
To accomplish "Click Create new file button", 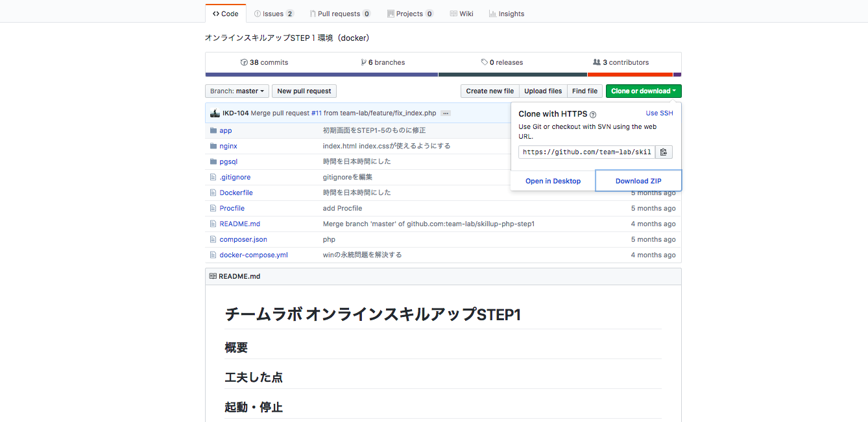I will tap(490, 91).
